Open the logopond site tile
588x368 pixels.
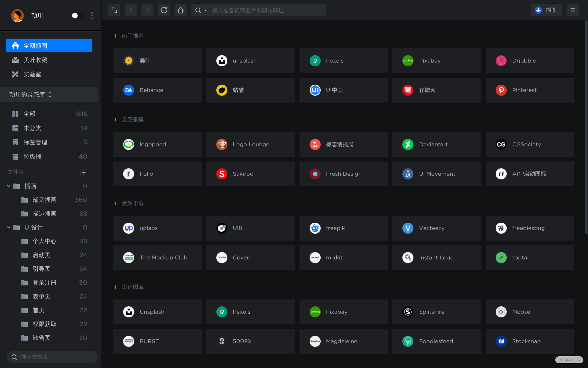[x=157, y=144]
